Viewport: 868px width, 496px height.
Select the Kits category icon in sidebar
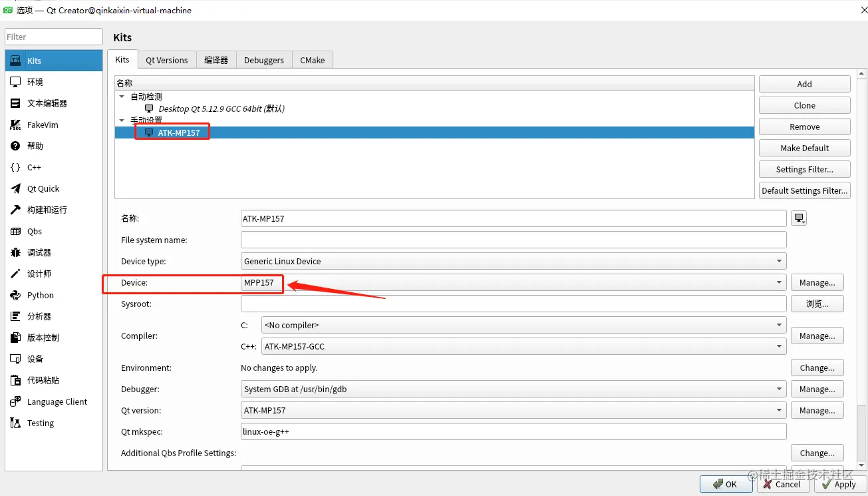(x=15, y=61)
